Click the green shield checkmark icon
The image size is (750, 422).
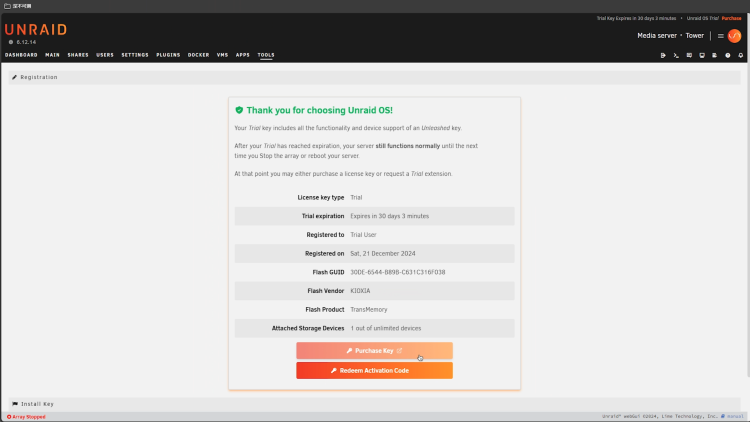tap(239, 110)
